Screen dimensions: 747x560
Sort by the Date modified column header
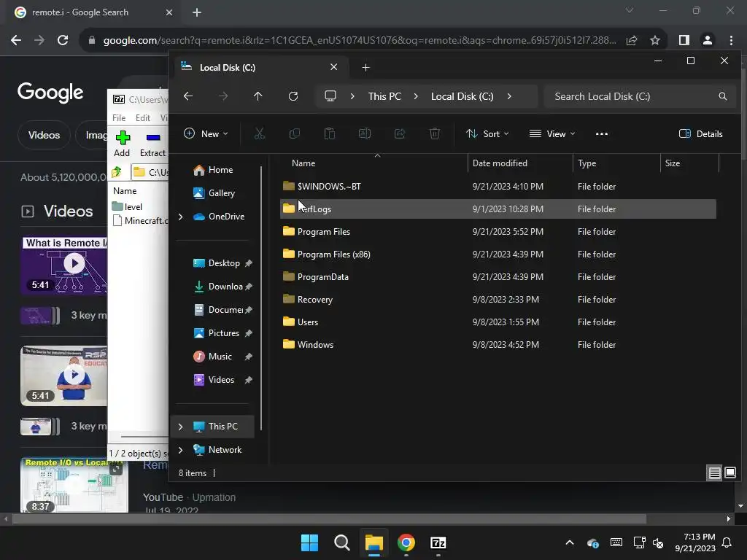tap(520, 163)
